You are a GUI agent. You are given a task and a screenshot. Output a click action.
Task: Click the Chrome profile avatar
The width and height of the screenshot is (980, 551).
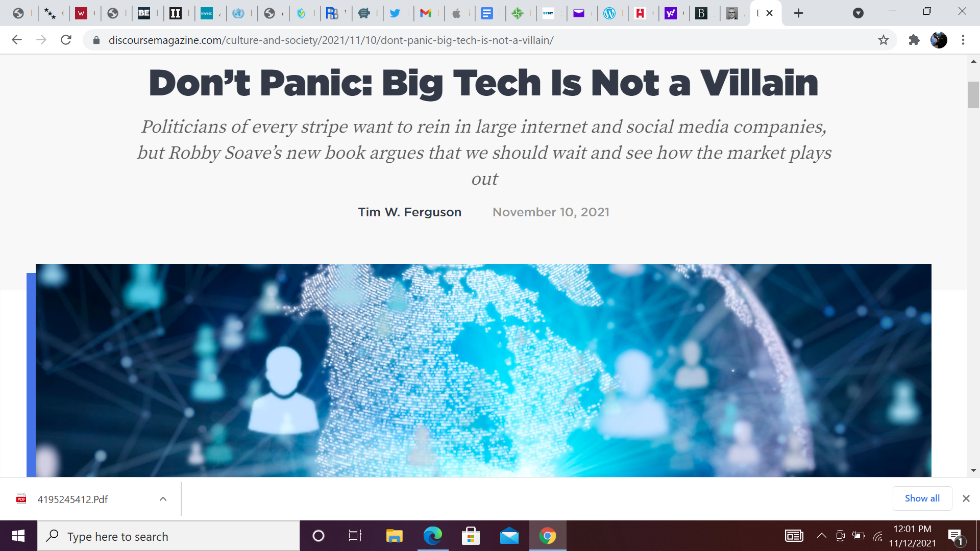(939, 40)
